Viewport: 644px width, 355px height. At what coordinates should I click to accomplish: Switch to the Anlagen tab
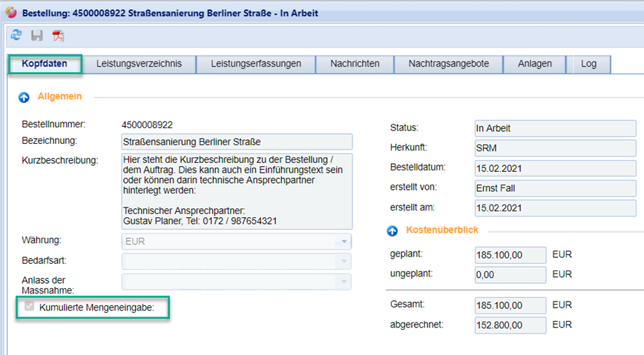click(535, 64)
